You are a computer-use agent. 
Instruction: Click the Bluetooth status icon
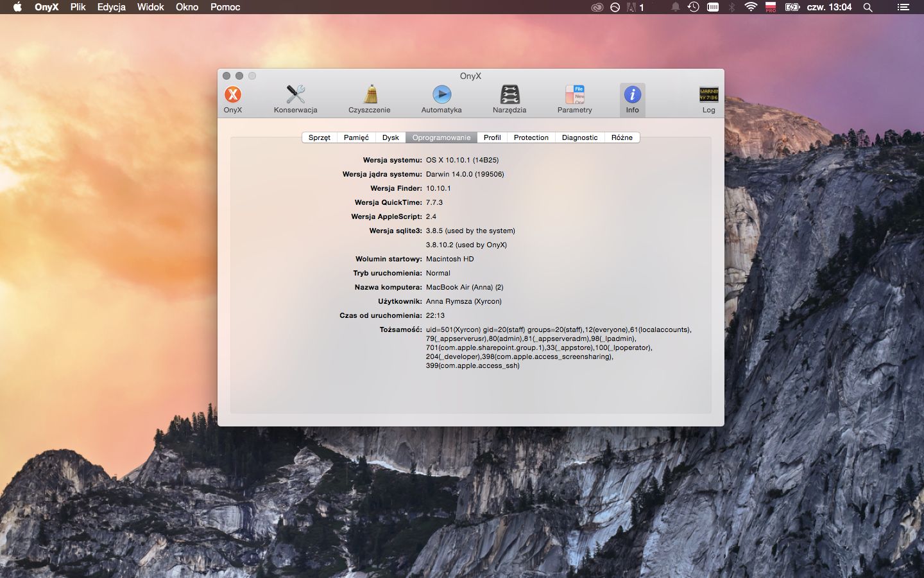point(732,7)
